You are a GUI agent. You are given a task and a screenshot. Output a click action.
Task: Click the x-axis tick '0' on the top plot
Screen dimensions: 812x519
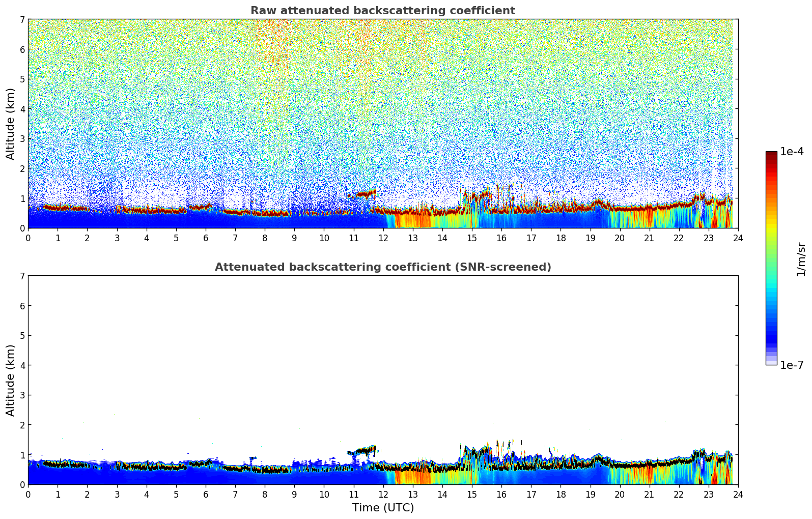click(28, 238)
